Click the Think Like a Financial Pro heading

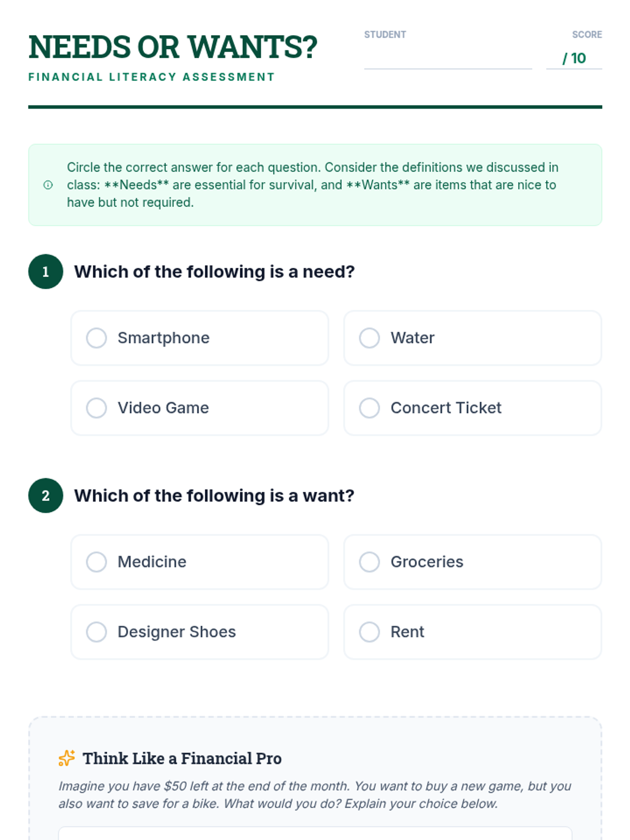pos(182,759)
